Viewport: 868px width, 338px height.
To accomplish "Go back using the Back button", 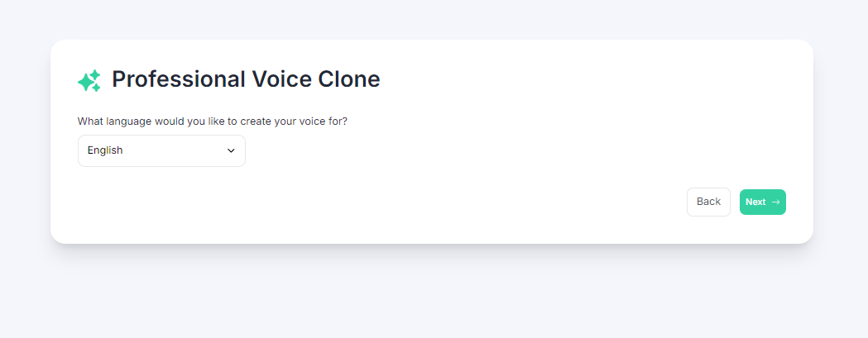I will click(x=708, y=202).
